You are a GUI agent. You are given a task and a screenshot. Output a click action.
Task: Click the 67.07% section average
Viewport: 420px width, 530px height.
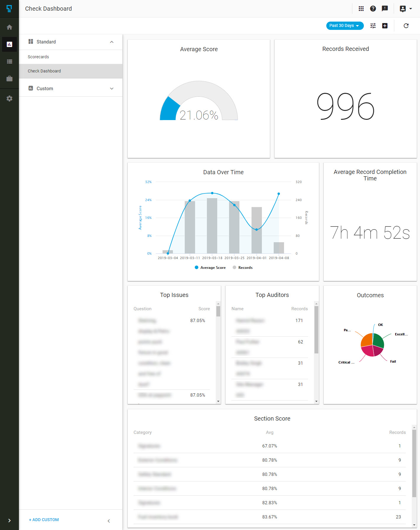pyautogui.click(x=270, y=446)
